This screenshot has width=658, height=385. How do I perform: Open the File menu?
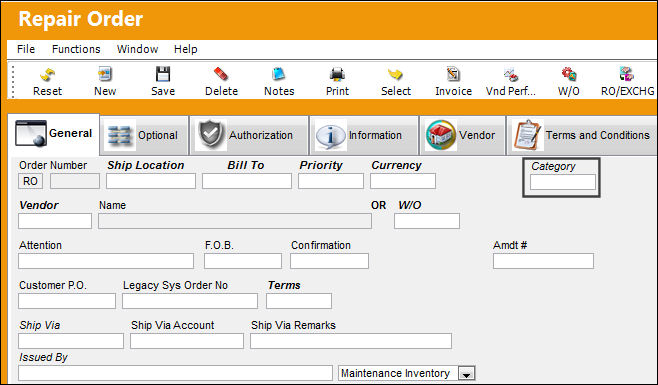(x=26, y=49)
